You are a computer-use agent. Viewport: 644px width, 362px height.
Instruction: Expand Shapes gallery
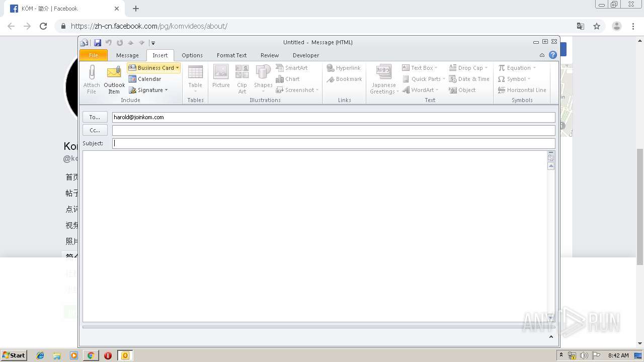coord(263,79)
